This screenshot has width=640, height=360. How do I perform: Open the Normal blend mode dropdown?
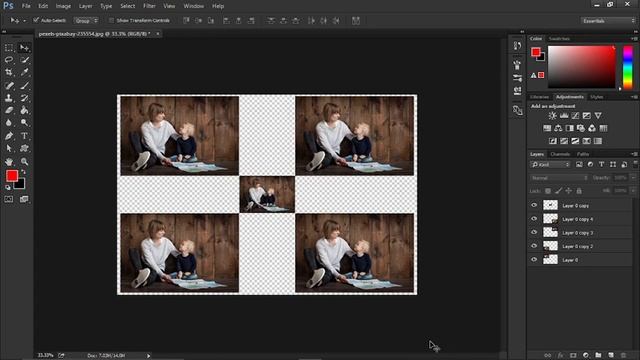(x=559, y=178)
